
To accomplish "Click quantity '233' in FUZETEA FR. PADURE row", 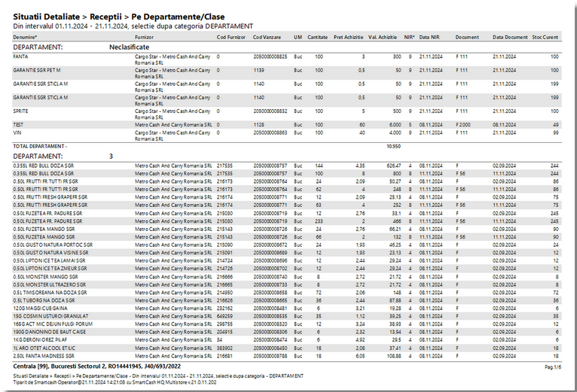I will pyautogui.click(x=319, y=221).
